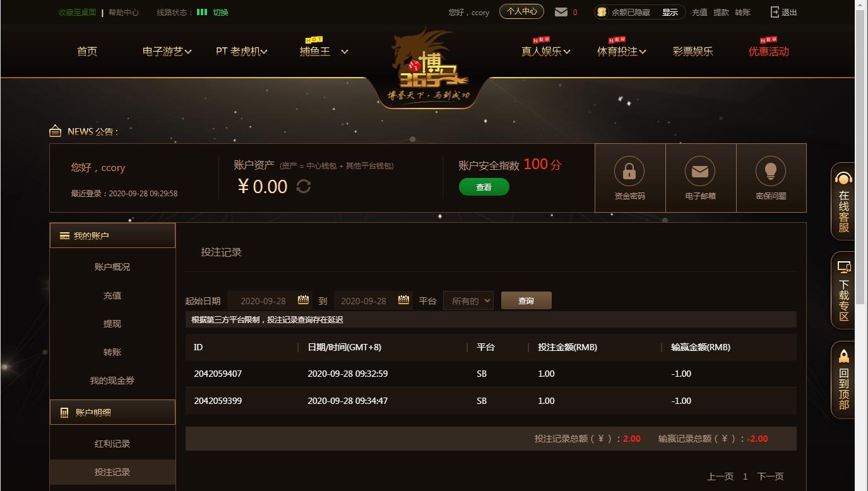868x491 pixels.
Task: Expand the 真人娱乐 navigation menu
Action: 546,51
